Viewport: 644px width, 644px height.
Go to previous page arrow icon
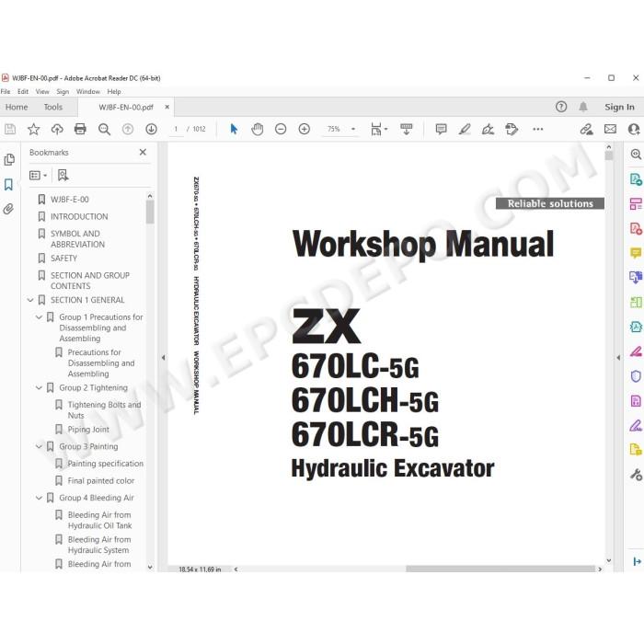coord(128,130)
